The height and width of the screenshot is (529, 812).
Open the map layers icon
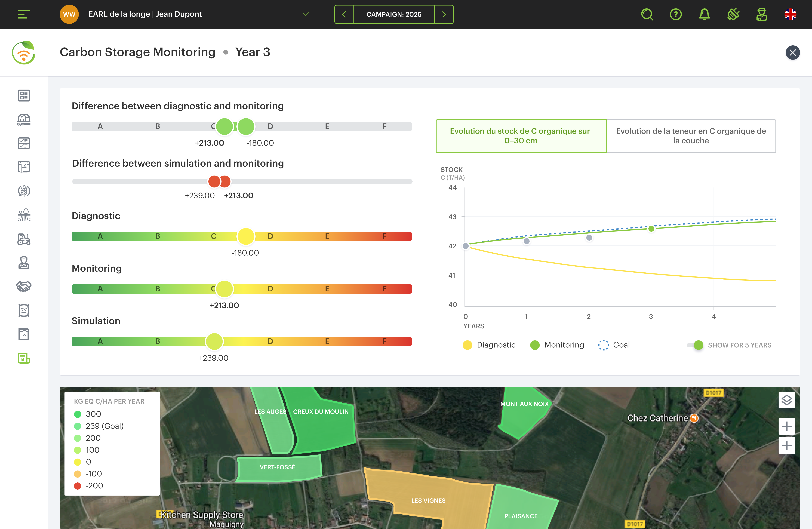(x=786, y=400)
